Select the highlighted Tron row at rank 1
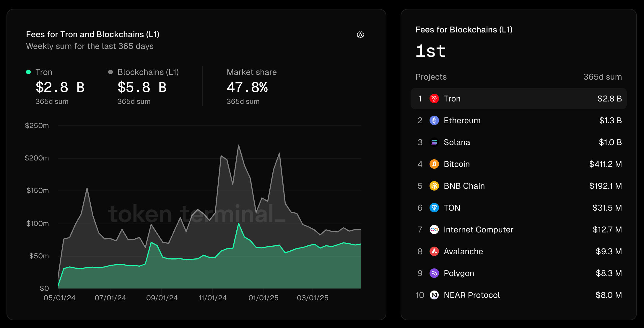The height and width of the screenshot is (328, 644). click(518, 99)
